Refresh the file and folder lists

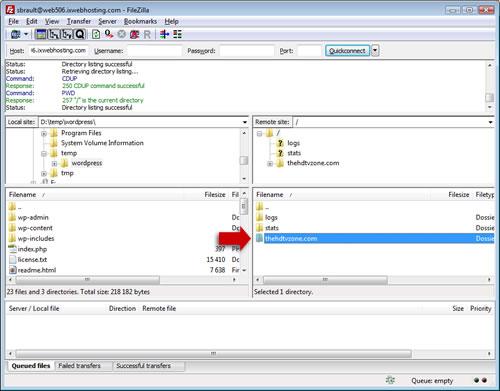point(96,34)
